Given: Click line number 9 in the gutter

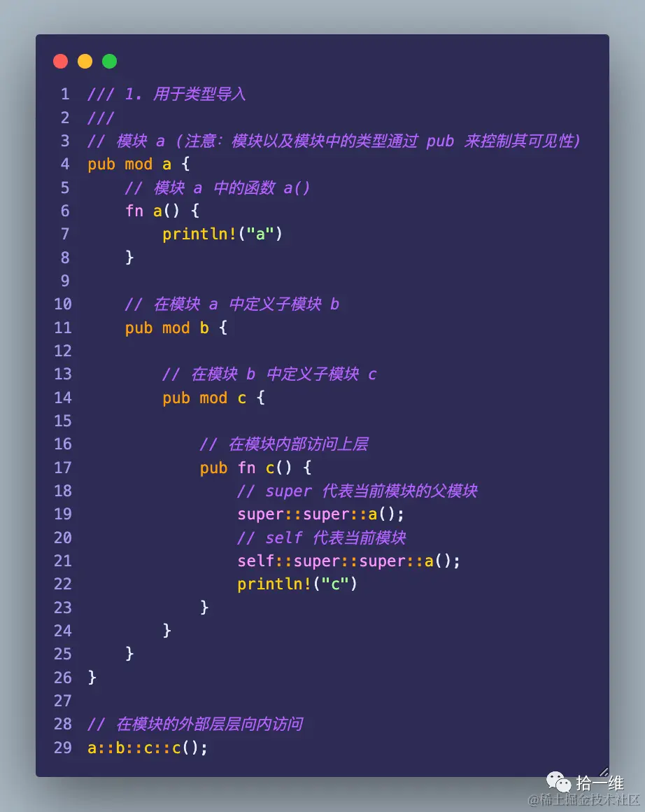Looking at the screenshot, I should pyautogui.click(x=64, y=281).
